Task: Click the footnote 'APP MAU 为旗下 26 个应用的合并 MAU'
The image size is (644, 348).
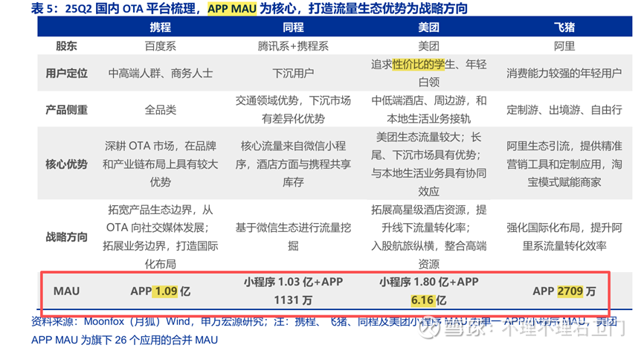Action: pos(124,340)
